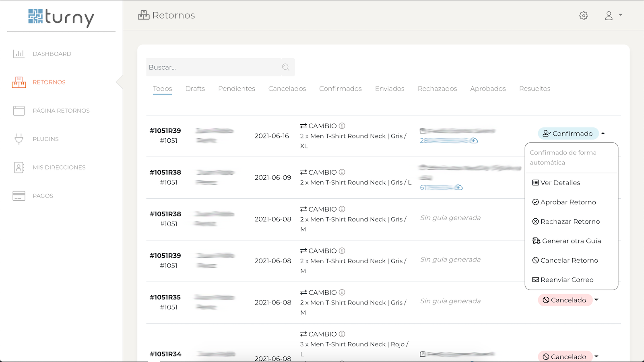644x362 pixels.
Task: Click the Página Retornos window icon
Action: click(x=19, y=111)
